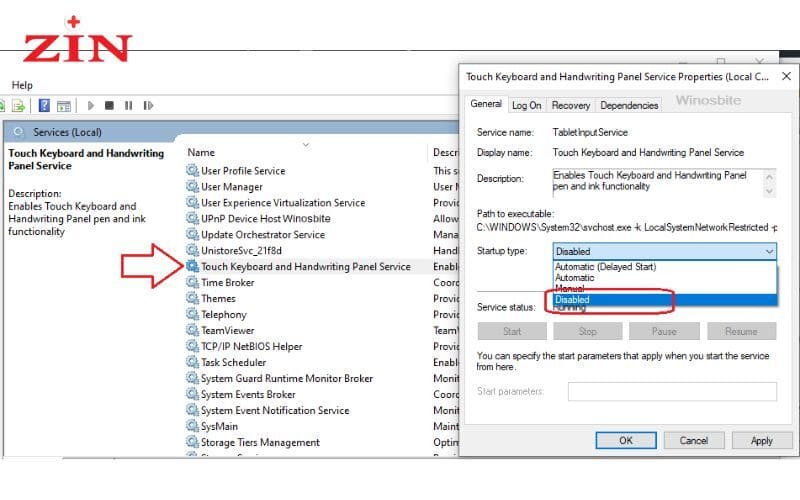
Task: Click the Display name value text
Action: pos(648,152)
